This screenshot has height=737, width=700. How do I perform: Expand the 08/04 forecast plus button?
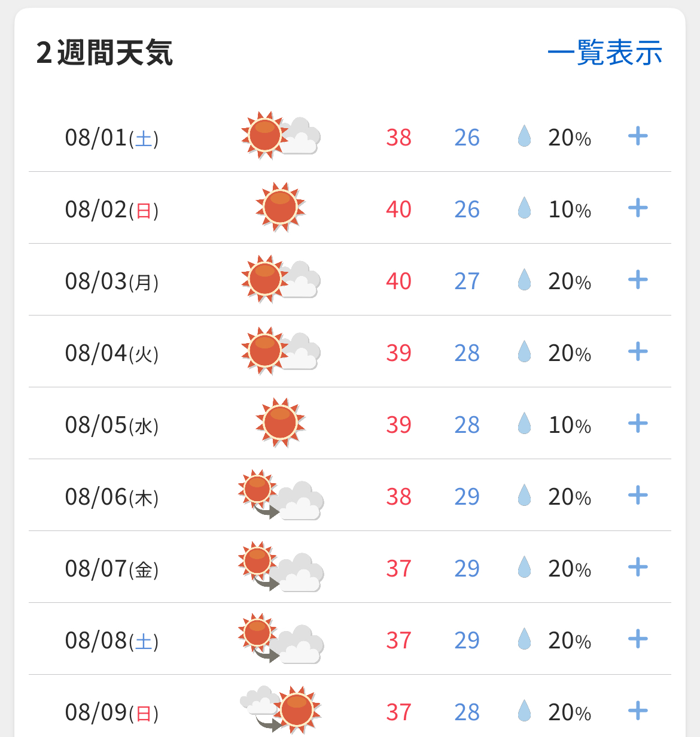coord(638,351)
